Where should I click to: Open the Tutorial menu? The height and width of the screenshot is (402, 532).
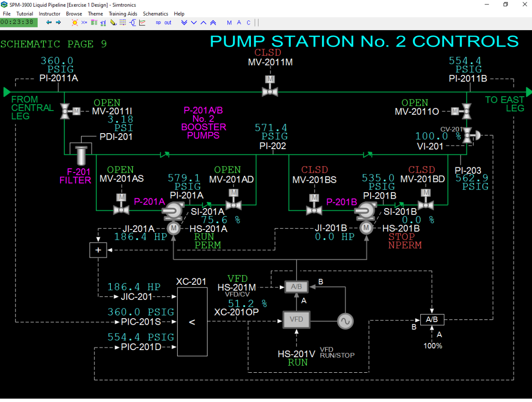pyautogui.click(x=25, y=14)
